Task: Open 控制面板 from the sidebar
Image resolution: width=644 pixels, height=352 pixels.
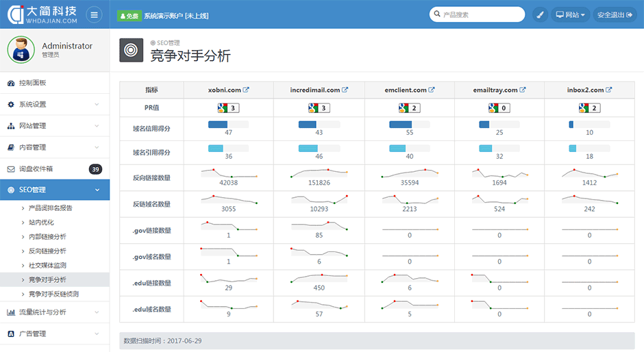Action: (x=55, y=83)
